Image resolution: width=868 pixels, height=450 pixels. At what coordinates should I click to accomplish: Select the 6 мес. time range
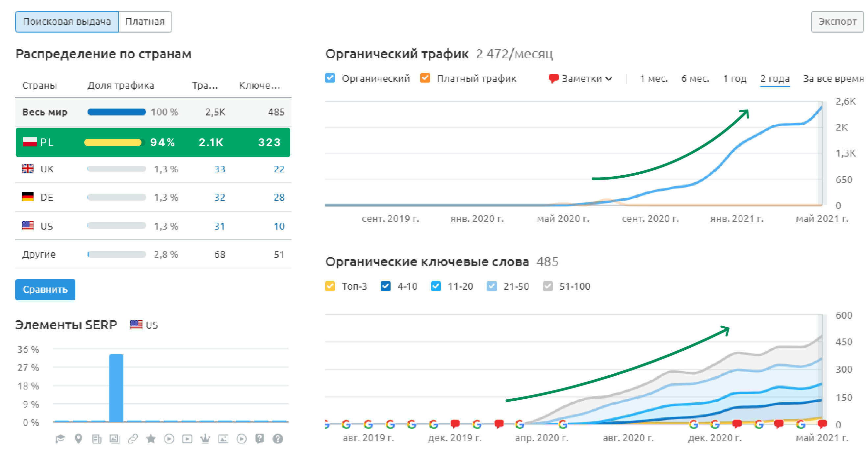(695, 79)
